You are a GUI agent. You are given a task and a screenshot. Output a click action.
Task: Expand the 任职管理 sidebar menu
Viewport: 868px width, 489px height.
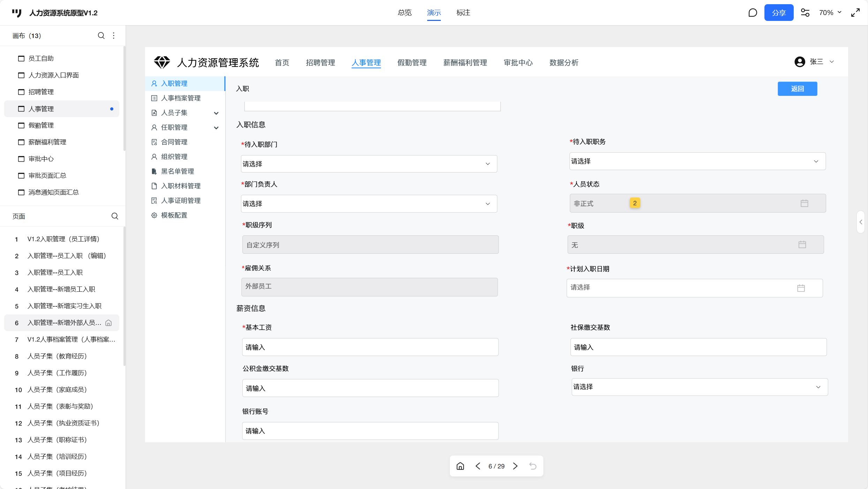[x=216, y=128]
